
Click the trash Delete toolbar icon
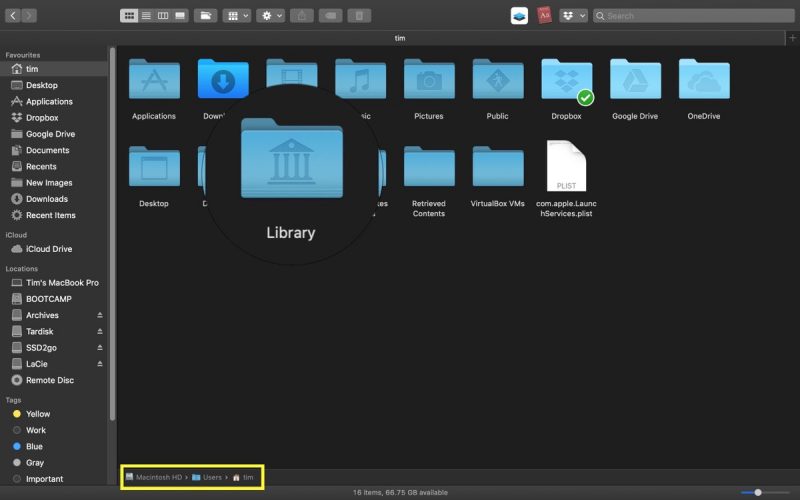tap(360, 16)
